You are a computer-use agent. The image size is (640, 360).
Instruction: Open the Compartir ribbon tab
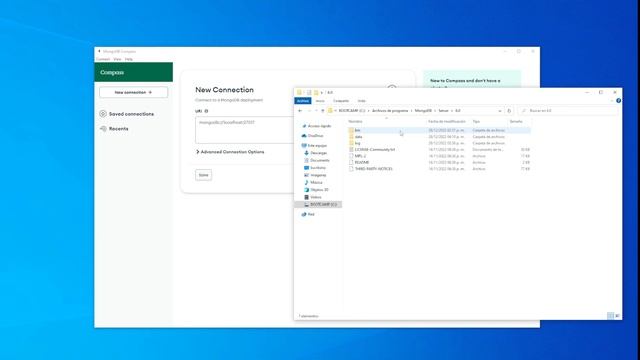[x=341, y=101]
